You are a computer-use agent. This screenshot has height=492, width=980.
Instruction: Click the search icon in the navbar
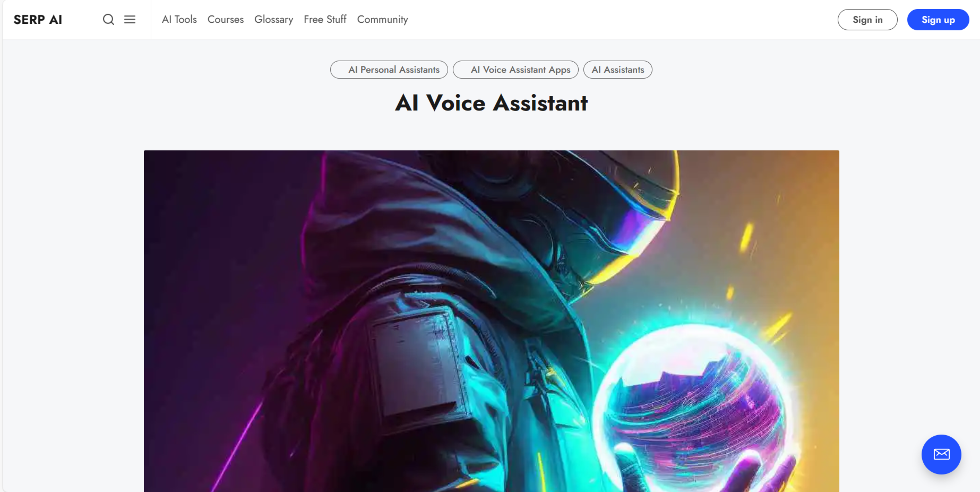[x=109, y=19]
